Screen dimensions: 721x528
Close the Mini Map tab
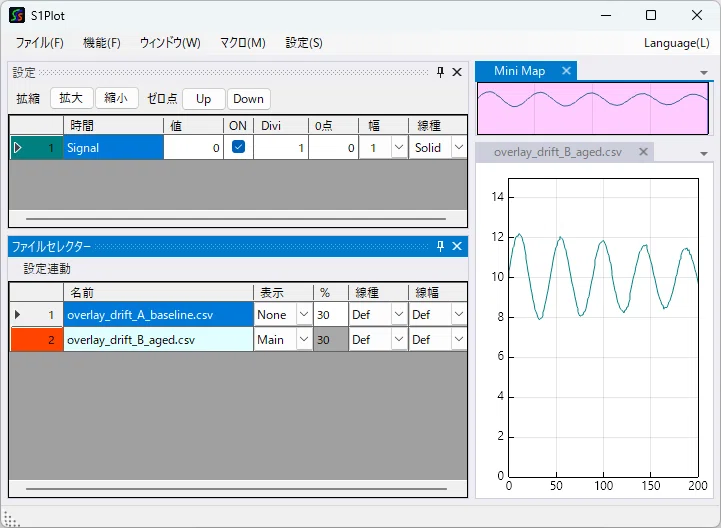click(566, 71)
